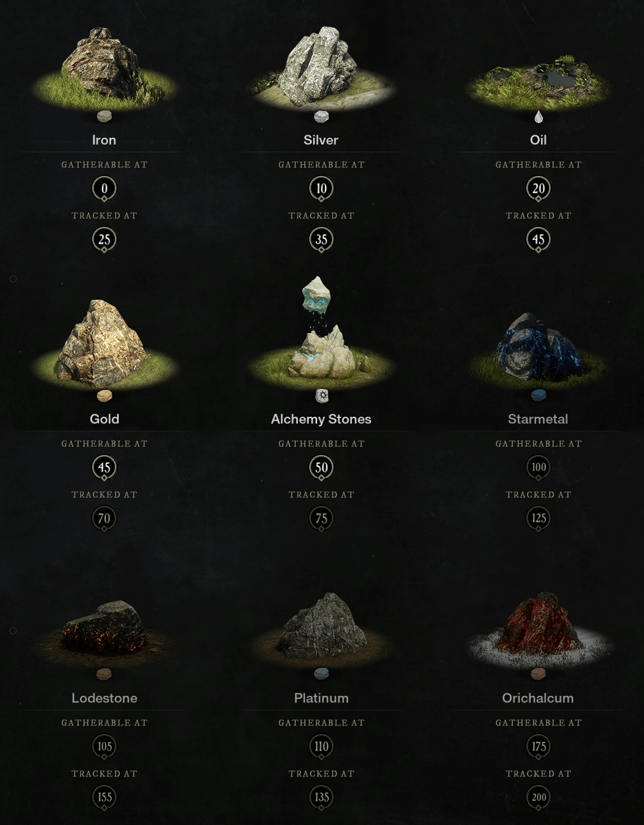Click the Alchemy Stones resource icon
The width and height of the screenshot is (644, 825).
[x=322, y=396]
